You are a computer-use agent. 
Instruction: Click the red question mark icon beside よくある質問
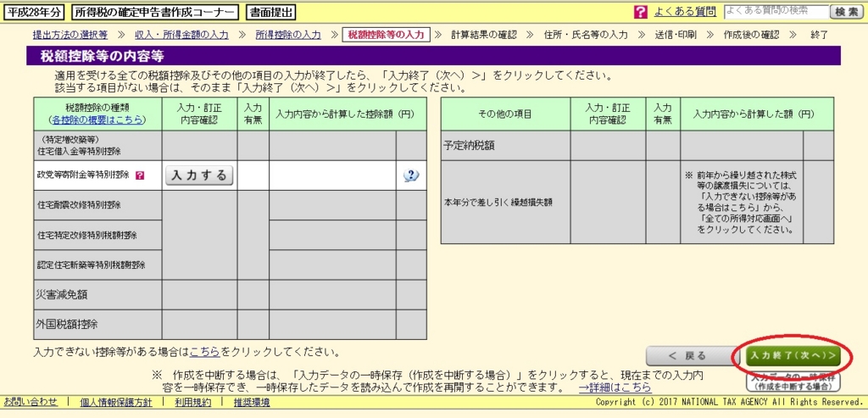pos(641,12)
